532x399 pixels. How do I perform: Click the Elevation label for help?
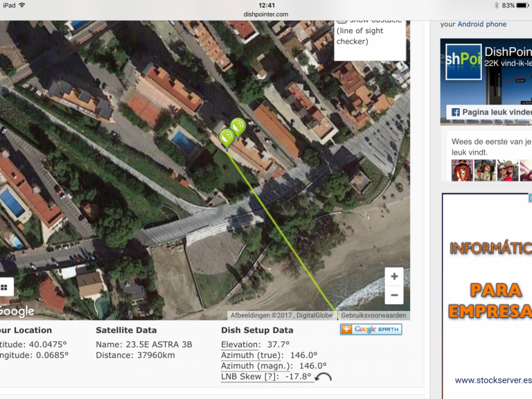click(239, 344)
